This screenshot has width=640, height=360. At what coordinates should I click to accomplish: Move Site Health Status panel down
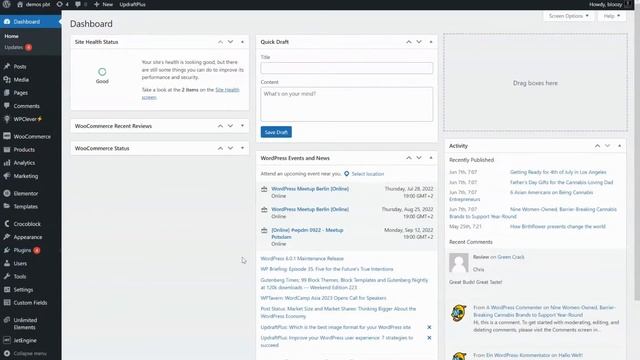(231, 42)
